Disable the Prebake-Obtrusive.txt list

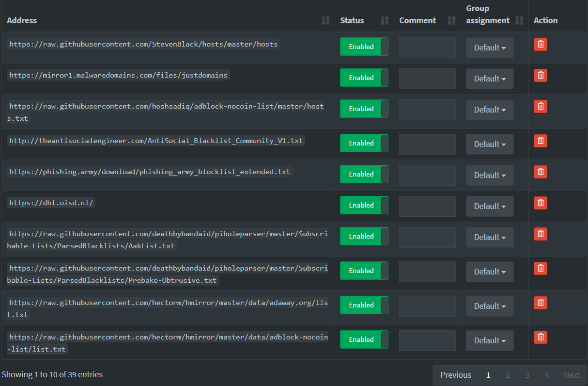[364, 271]
